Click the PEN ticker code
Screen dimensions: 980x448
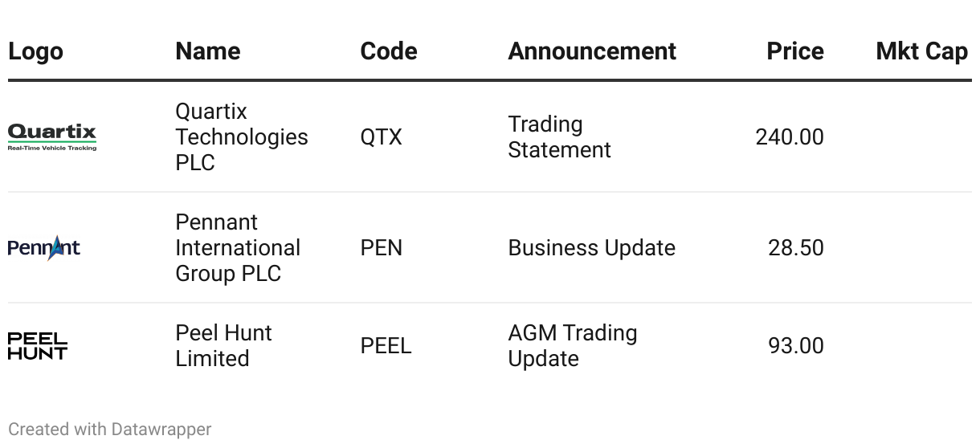click(381, 248)
